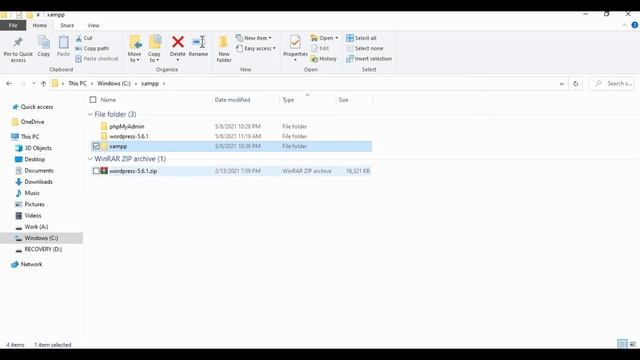Toggle the select-all checkbox in header

[93, 100]
